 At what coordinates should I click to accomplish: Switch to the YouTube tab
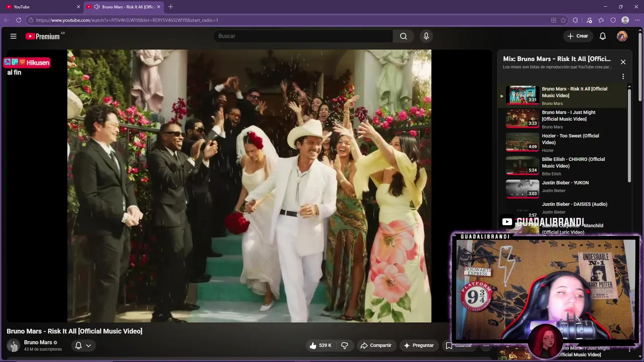[x=42, y=7]
